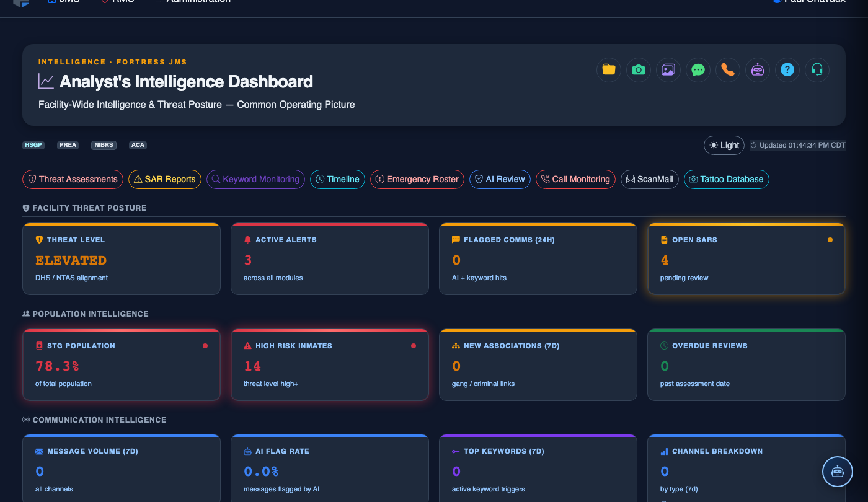Open the Active Alerts card
This screenshot has height=502, width=868.
pos(330,259)
